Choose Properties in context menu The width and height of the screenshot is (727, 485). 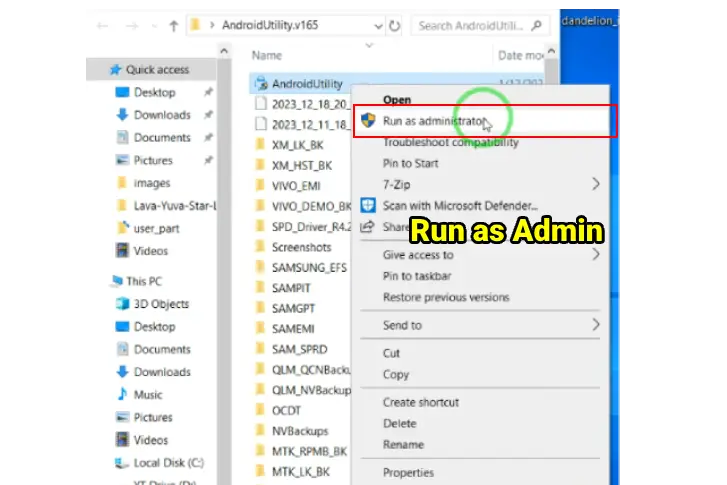coord(408,473)
